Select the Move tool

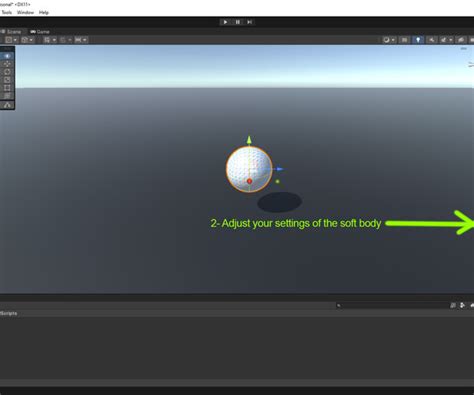point(7,64)
